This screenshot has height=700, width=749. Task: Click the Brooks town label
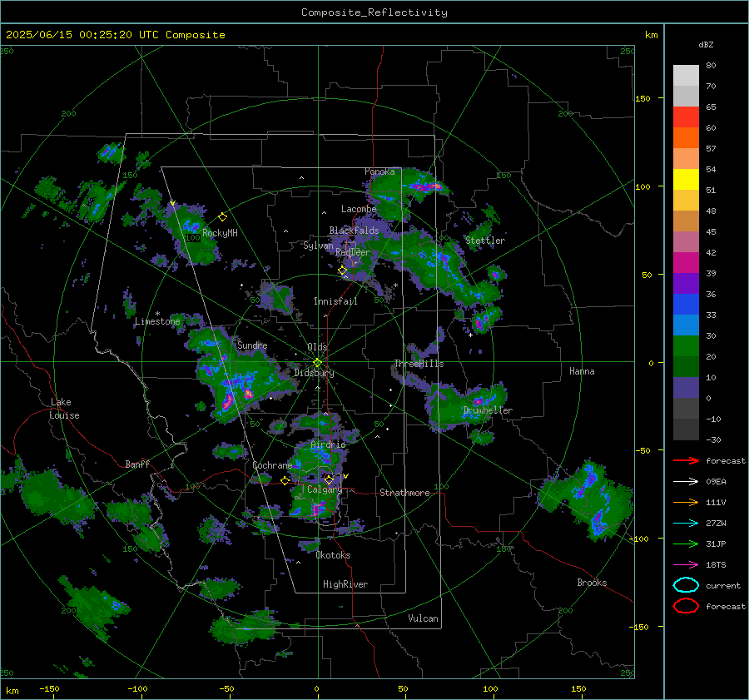coord(592,583)
